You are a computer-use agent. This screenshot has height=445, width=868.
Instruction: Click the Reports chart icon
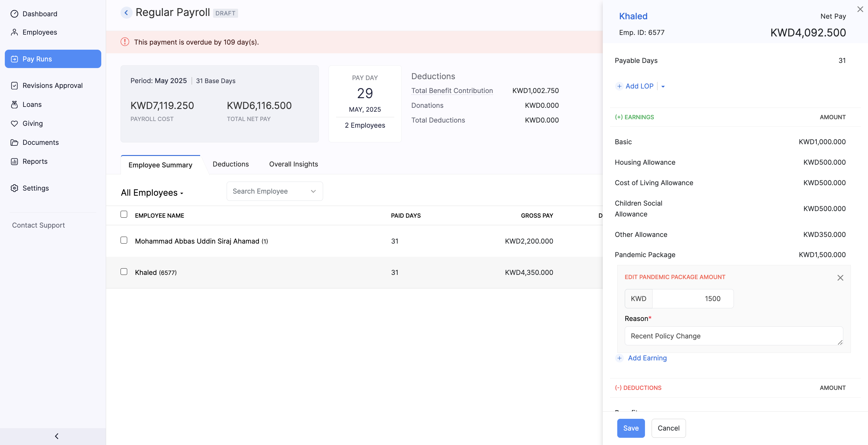[x=14, y=162]
